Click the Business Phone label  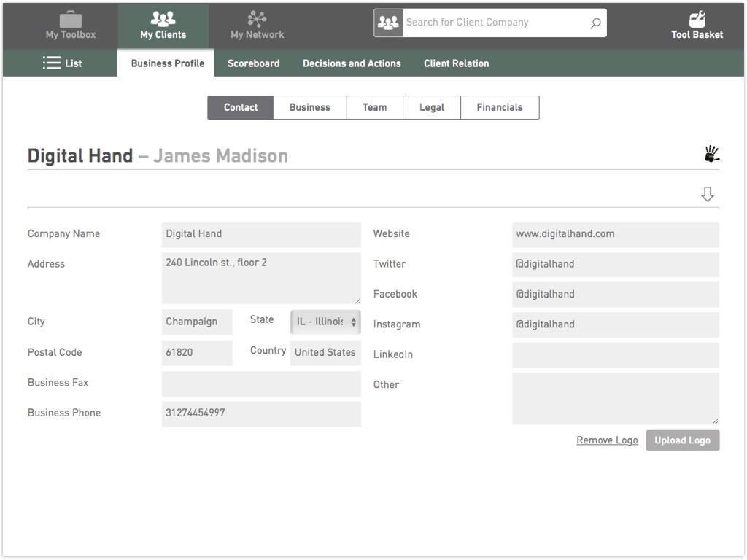[x=64, y=413]
